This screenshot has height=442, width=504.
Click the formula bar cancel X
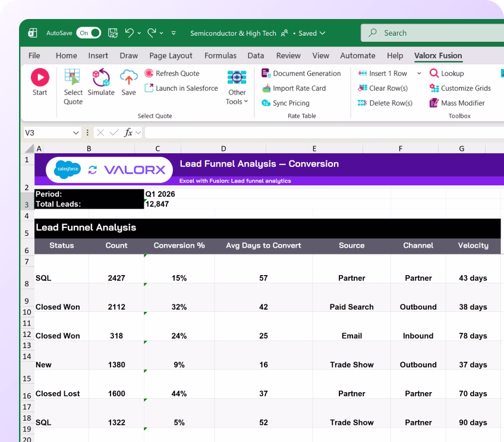[100, 132]
